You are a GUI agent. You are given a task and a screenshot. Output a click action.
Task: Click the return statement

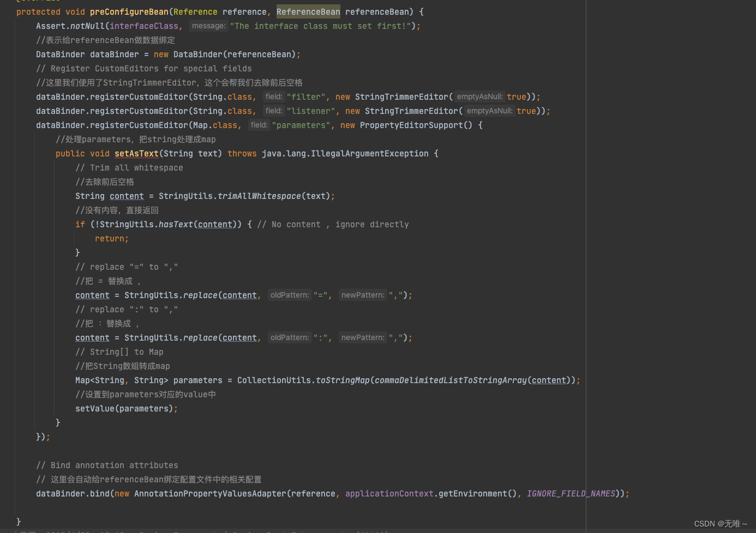(x=112, y=239)
